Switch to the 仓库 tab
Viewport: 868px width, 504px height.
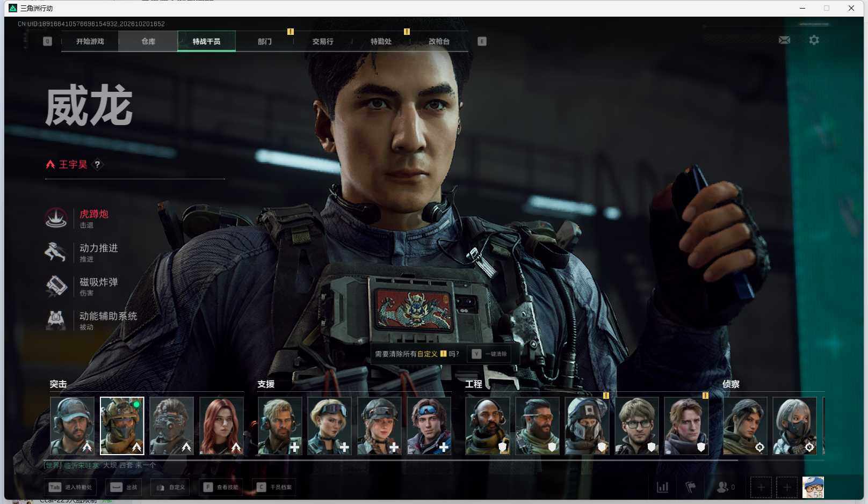148,41
